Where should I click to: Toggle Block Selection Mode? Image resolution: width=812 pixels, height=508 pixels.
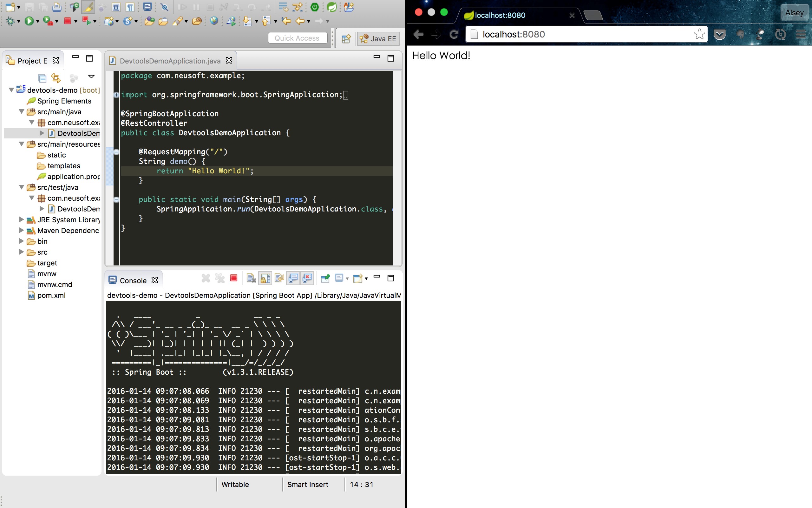(116, 7)
